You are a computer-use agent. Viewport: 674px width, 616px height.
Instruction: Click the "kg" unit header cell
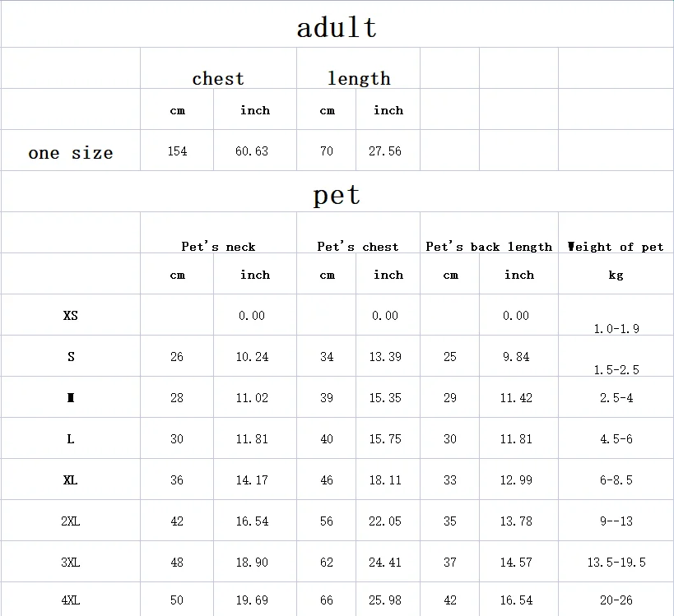pyautogui.click(x=616, y=276)
